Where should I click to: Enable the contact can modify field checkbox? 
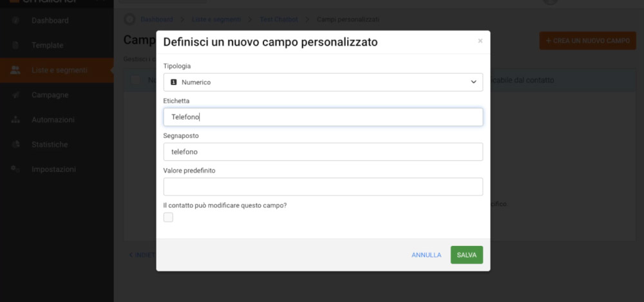pyautogui.click(x=168, y=218)
